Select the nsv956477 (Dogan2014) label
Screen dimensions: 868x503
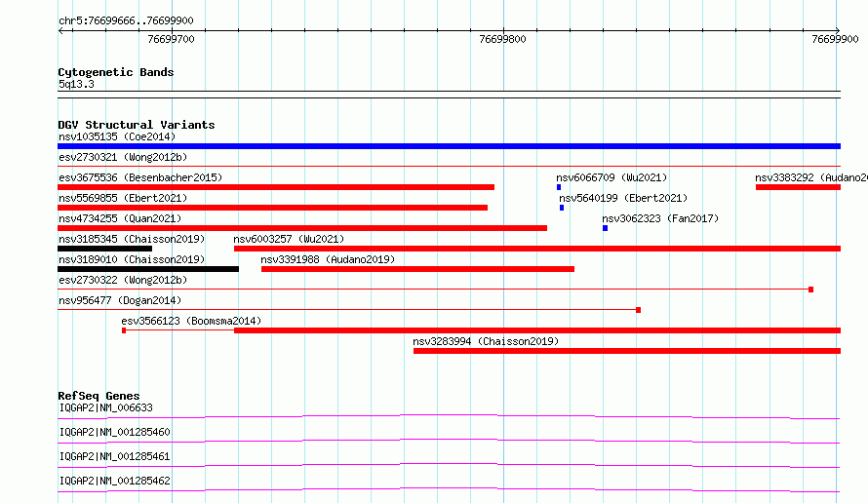click(x=120, y=300)
